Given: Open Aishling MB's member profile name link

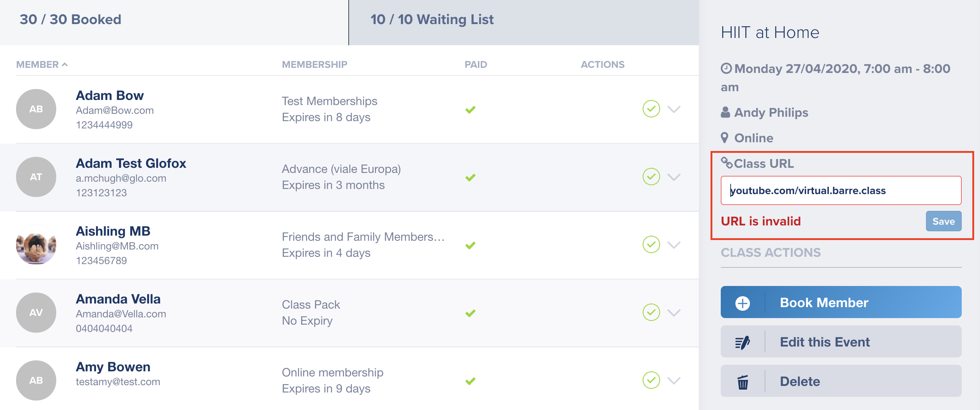Looking at the screenshot, I should (113, 231).
